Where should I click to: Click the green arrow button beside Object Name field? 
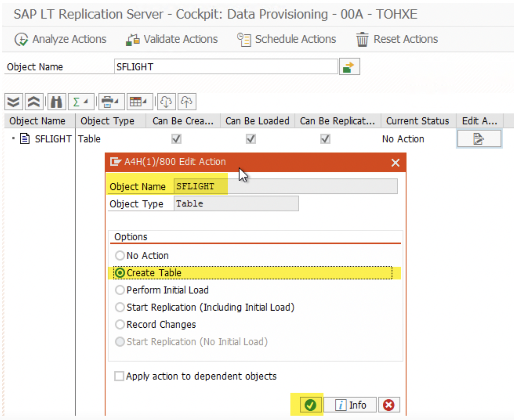(349, 67)
